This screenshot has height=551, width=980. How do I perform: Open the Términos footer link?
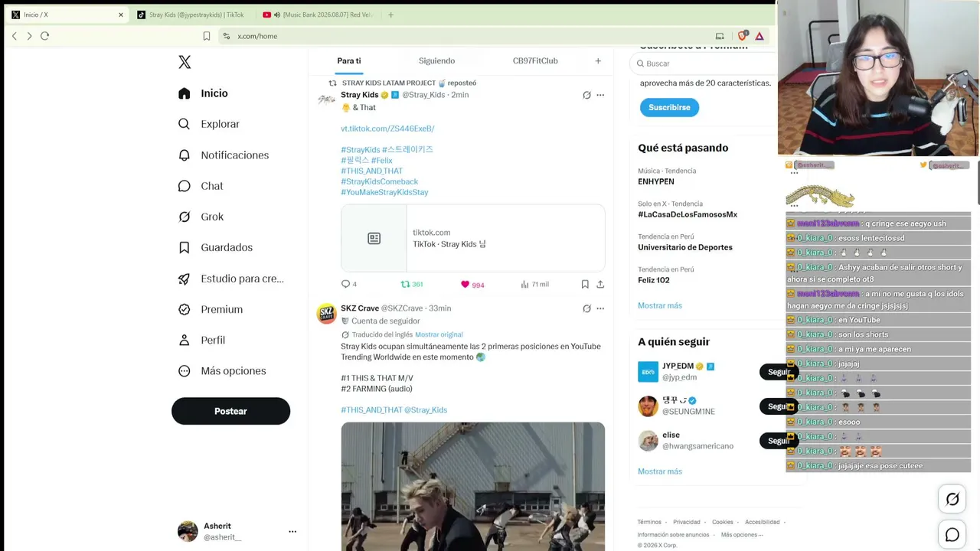click(649, 522)
